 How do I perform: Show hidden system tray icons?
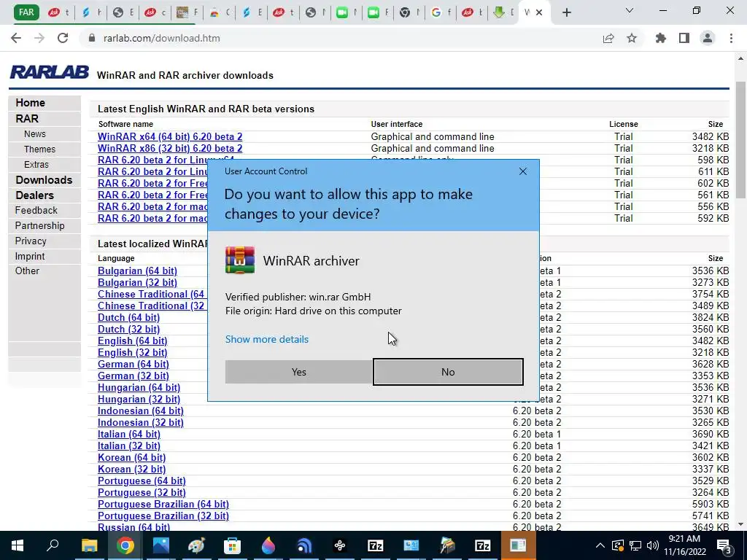click(x=600, y=545)
